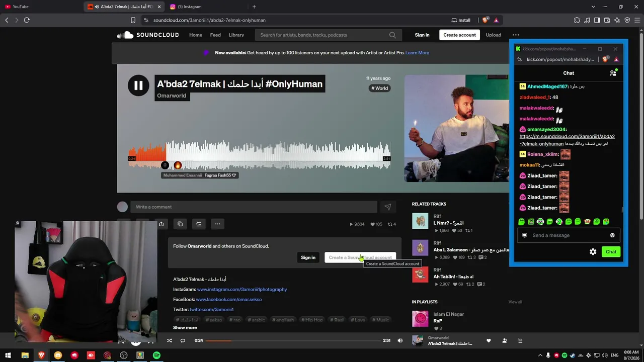Screen dimensions: 644x362
Task: Open the track's more actions menu
Action: coord(217,224)
